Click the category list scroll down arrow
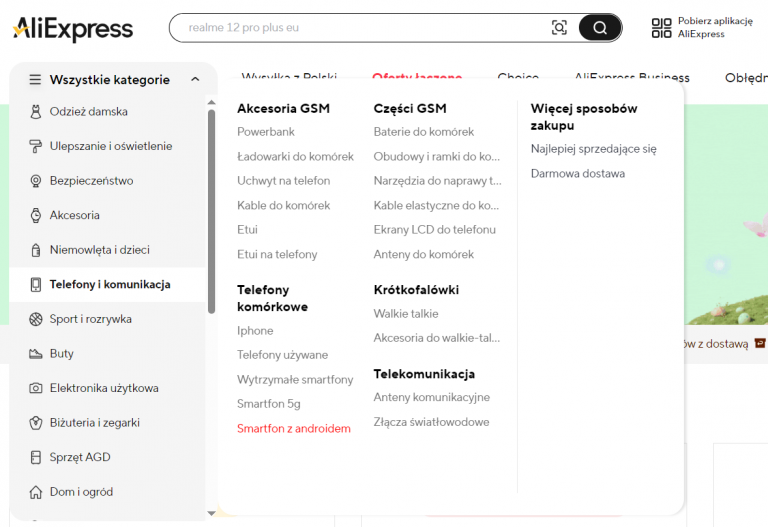The height and width of the screenshot is (527, 768). (212, 513)
